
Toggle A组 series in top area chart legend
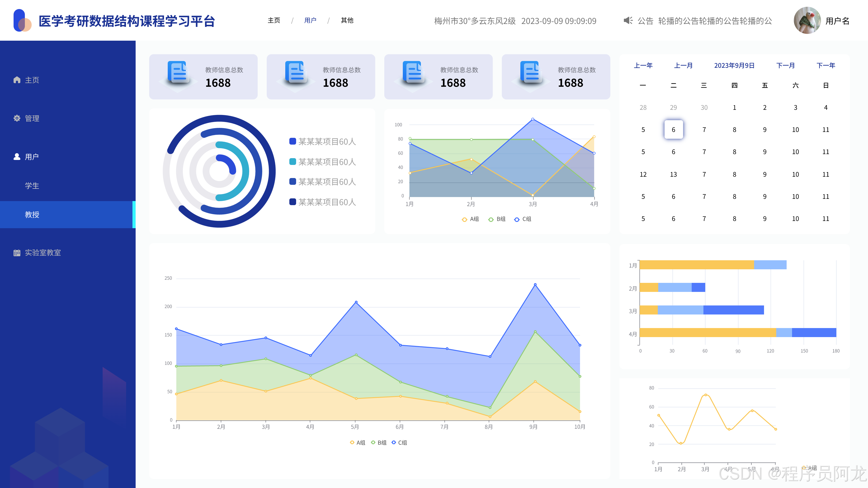pyautogui.click(x=470, y=219)
